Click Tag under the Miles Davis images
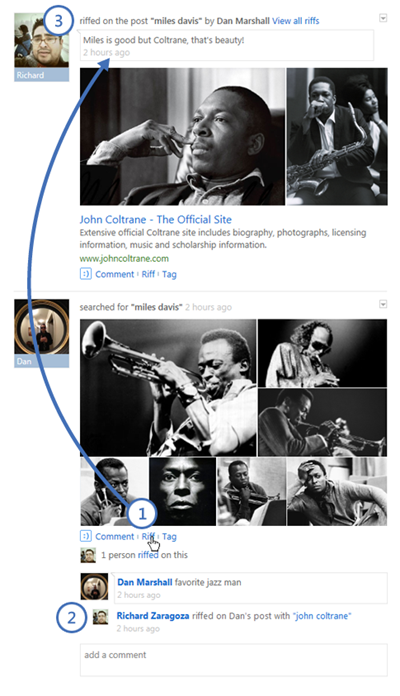400x696 pixels. coord(169,536)
